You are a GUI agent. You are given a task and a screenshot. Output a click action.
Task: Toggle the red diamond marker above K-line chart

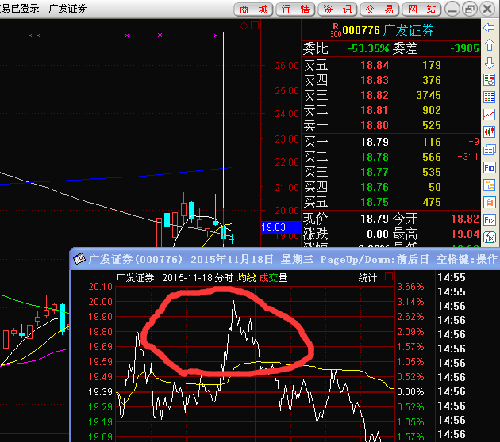click(x=244, y=25)
